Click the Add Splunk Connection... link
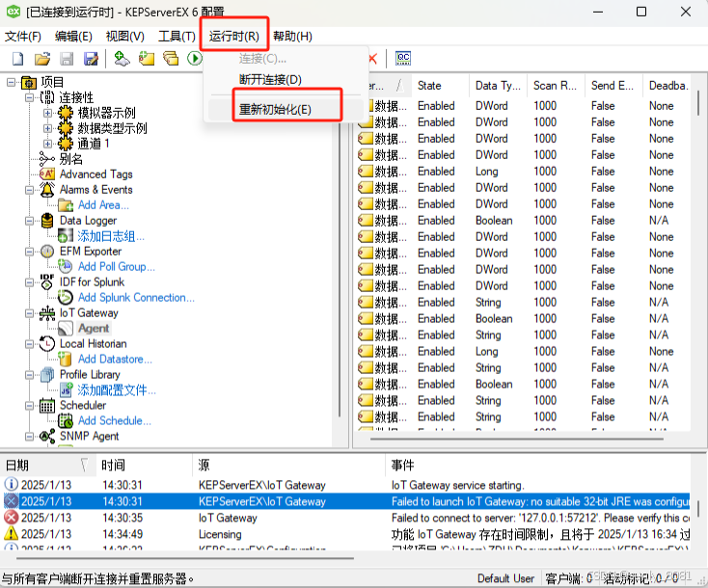 tap(136, 298)
